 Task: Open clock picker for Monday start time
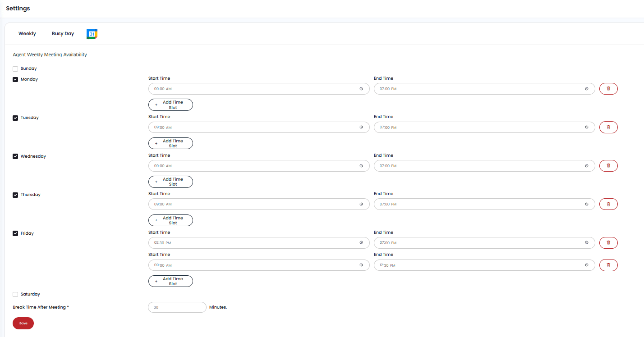click(x=361, y=89)
